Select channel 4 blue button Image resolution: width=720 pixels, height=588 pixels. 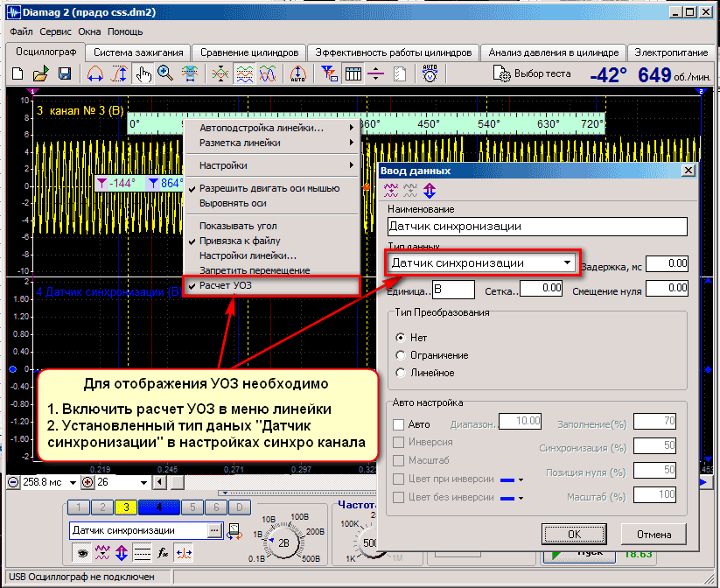[x=159, y=507]
